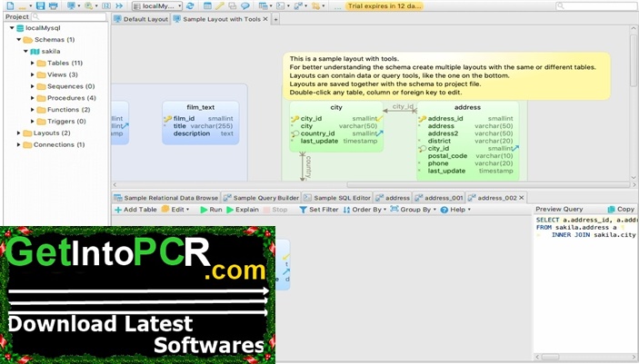
Task: Open dropdown arrow beside zoom icon
Action: [x=96, y=5]
